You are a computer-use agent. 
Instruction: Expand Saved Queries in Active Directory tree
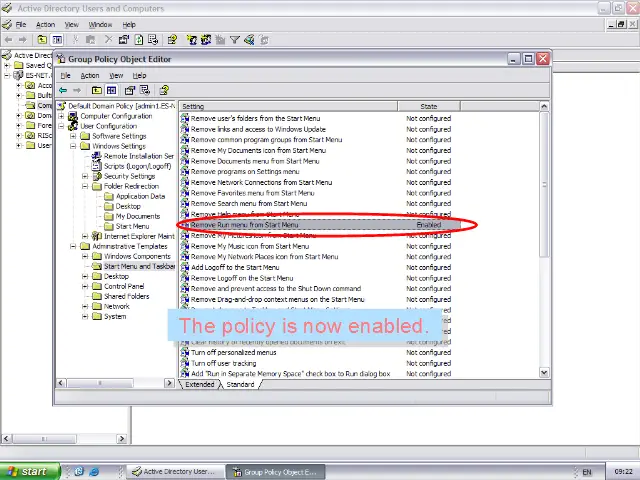7,65
